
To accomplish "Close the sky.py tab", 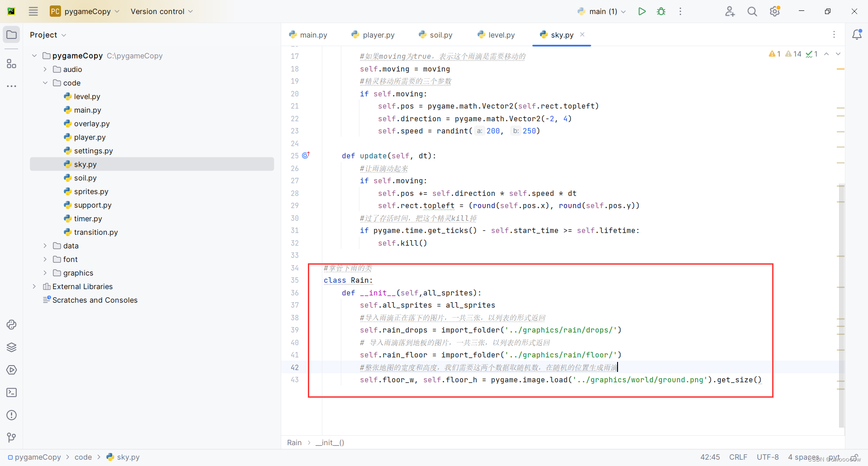I will [x=582, y=34].
